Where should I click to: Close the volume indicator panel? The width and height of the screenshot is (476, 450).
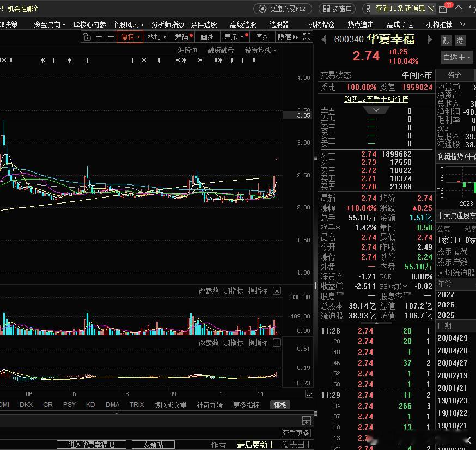pos(277,291)
